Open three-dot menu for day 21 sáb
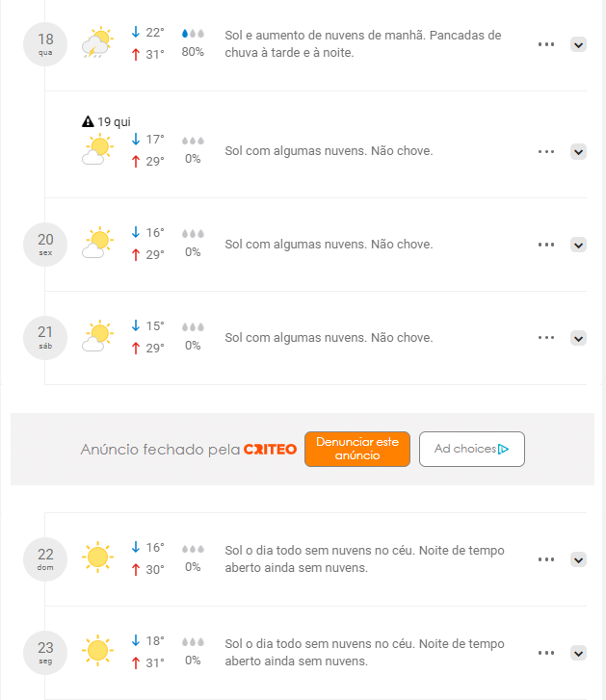606x700 pixels. click(546, 338)
